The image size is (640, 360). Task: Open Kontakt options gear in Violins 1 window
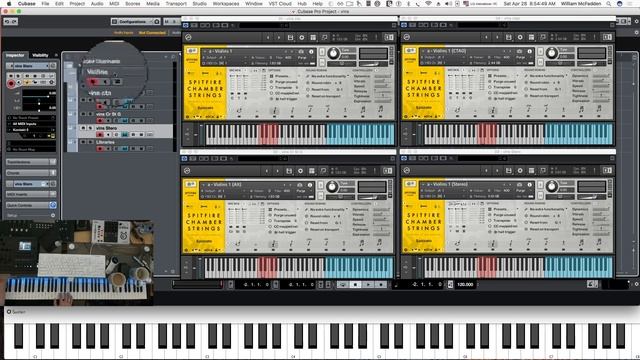(x=302, y=38)
